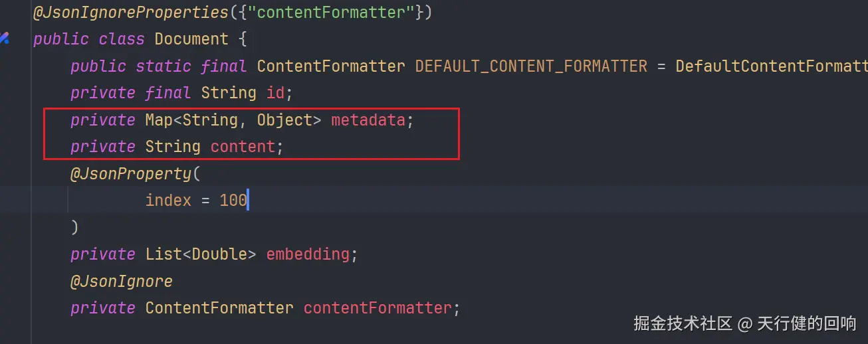
Task: Click the Double type parameter
Action: pyautogui.click(x=219, y=254)
